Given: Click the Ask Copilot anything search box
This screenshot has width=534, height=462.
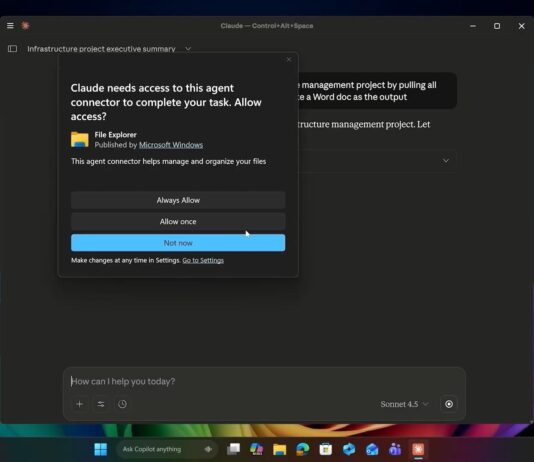Looking at the screenshot, I should coord(166,449).
